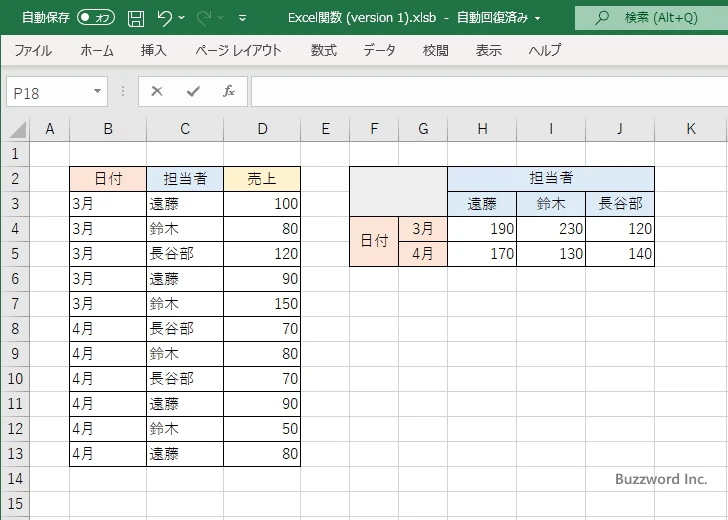Screen dimensions: 728x520
Task: Click the magnifier icon in search box
Action: click(602, 18)
